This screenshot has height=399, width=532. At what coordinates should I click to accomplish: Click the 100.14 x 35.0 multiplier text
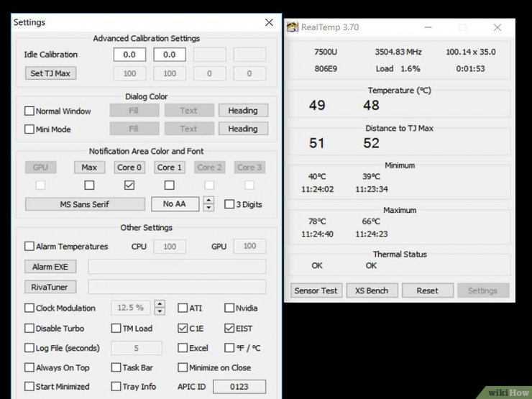(x=471, y=52)
